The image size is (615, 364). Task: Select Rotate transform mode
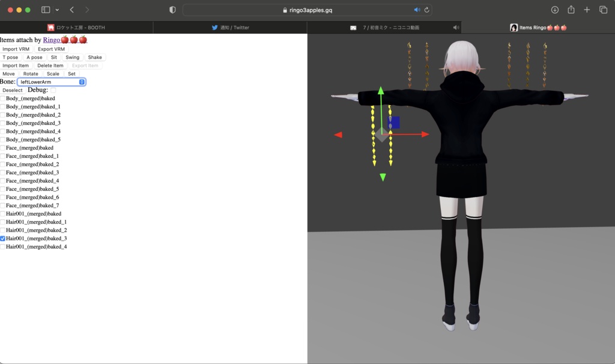click(31, 74)
